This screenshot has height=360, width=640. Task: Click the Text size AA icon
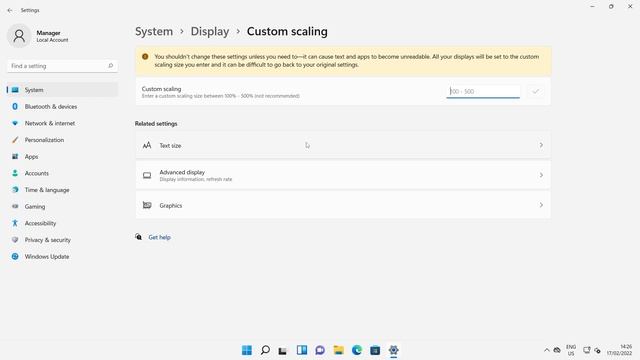click(x=147, y=145)
